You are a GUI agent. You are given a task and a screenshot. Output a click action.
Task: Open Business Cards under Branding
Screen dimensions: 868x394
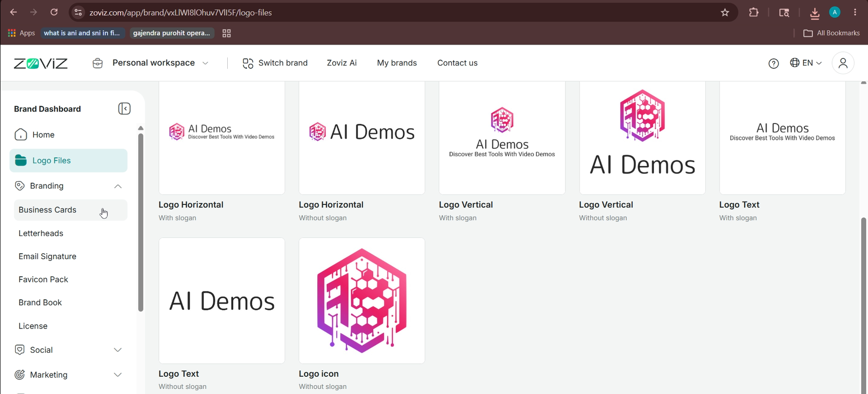(x=71, y=210)
